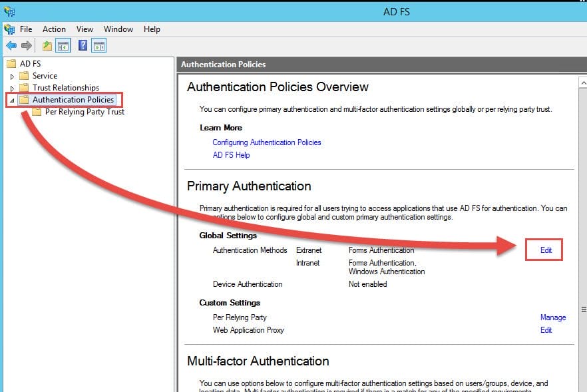The height and width of the screenshot is (392, 587).
Task: Toggle the Show/Hide Console Tree button
Action: (63, 45)
